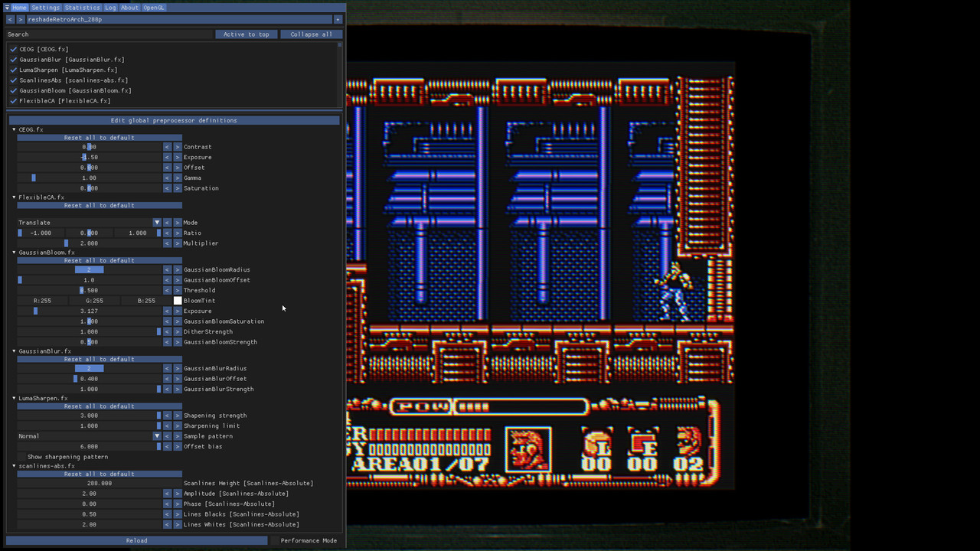
Task: Disable the LumaSharpen effect checkbox
Action: (x=14, y=70)
